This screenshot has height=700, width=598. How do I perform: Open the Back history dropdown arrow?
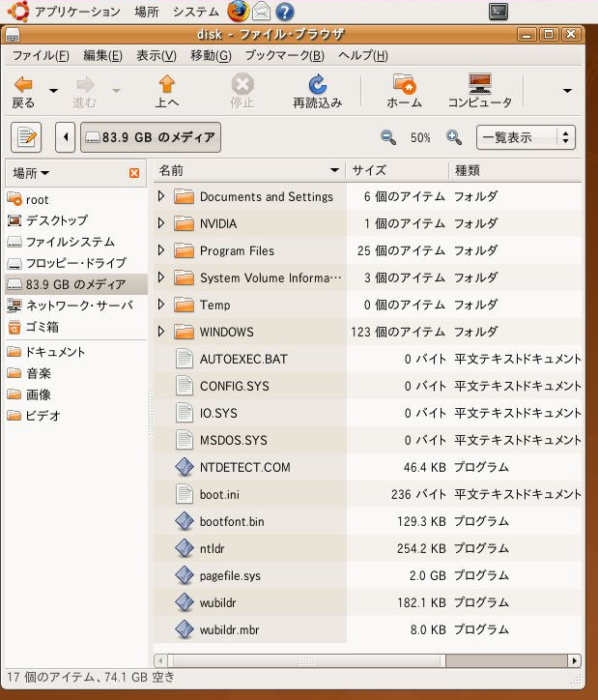pos(53,91)
